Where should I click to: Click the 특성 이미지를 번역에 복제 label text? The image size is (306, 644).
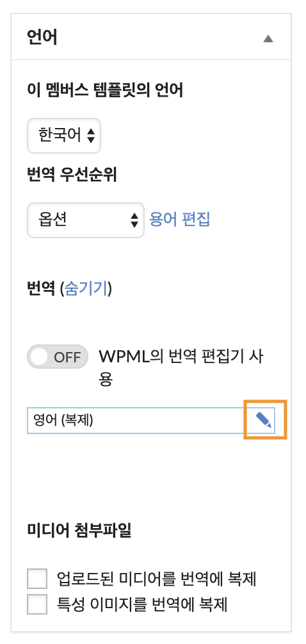[142, 604]
